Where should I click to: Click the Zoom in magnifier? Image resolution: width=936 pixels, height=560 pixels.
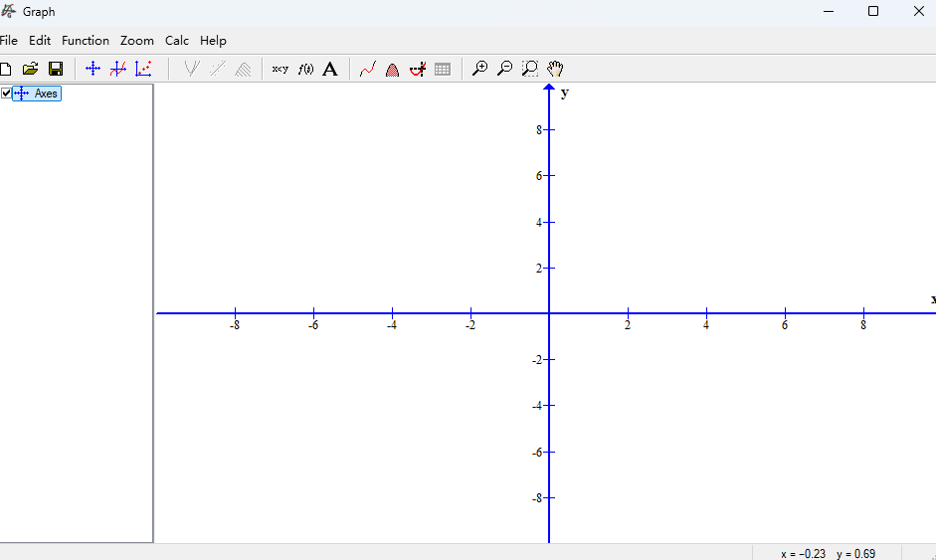pyautogui.click(x=479, y=69)
